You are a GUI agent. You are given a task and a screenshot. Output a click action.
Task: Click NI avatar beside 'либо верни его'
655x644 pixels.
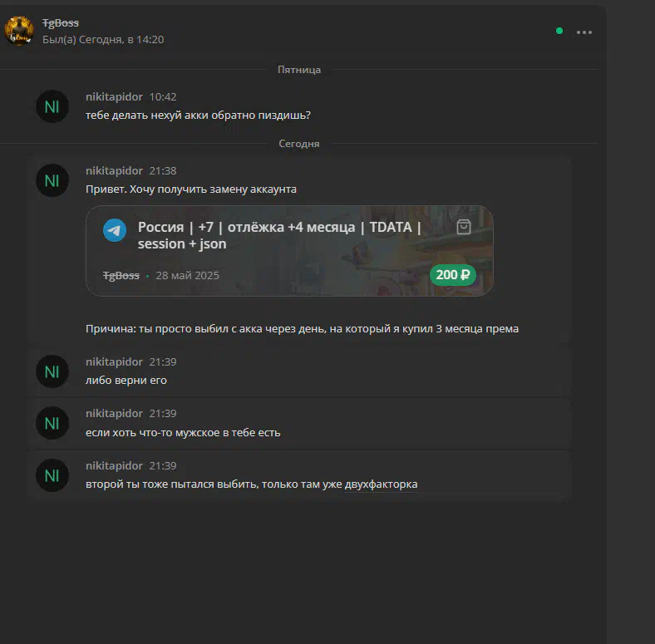tap(52, 371)
